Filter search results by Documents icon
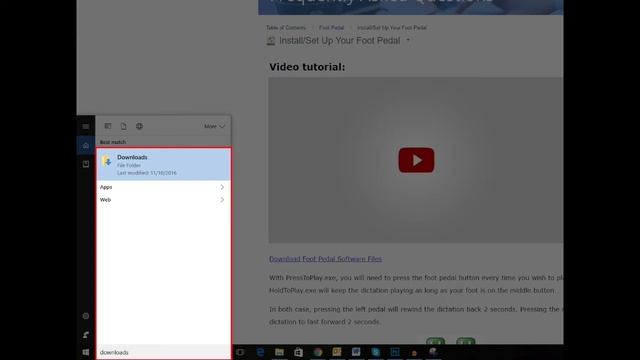The image size is (640, 360). pos(124,127)
